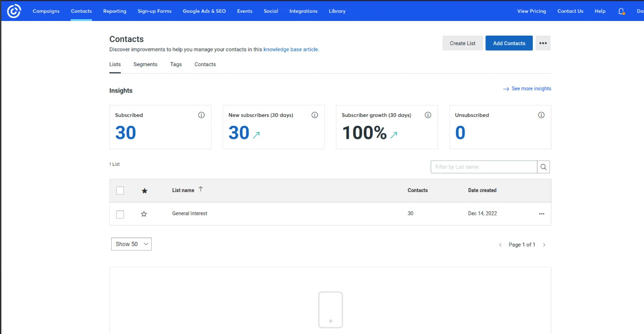Click the Add Contacts button
This screenshot has height=334, width=644.
[x=509, y=42]
